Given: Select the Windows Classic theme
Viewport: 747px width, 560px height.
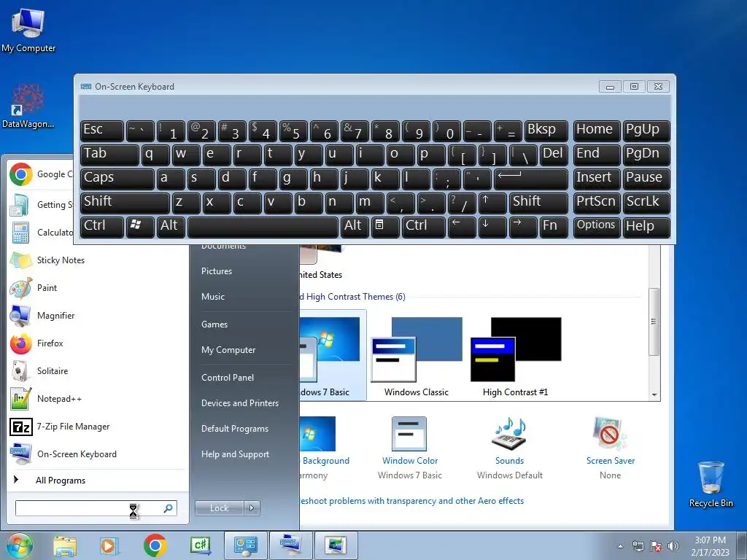Looking at the screenshot, I should (417, 356).
